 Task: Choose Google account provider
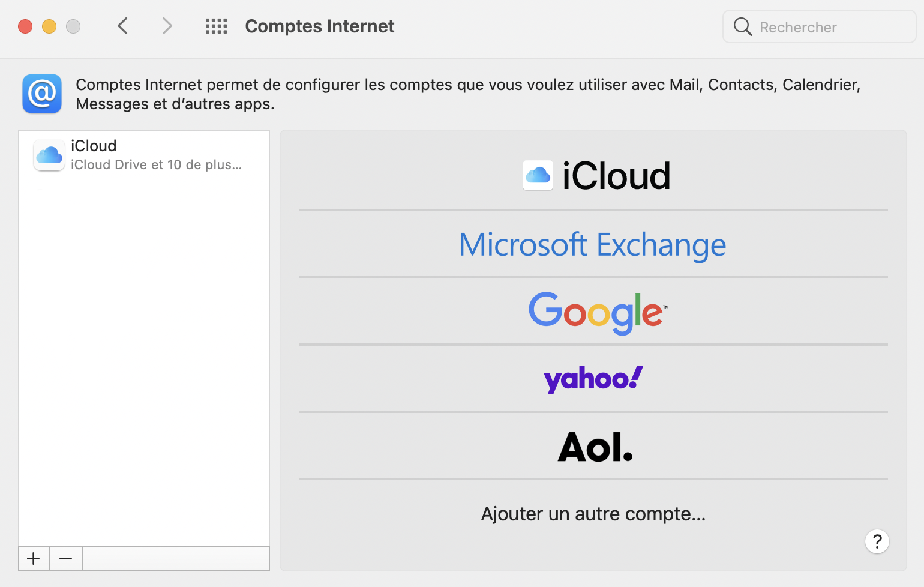pyautogui.click(x=598, y=312)
